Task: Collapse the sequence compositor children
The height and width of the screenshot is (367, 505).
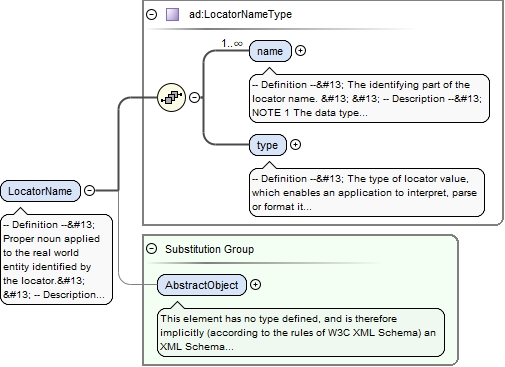Action: click(195, 97)
